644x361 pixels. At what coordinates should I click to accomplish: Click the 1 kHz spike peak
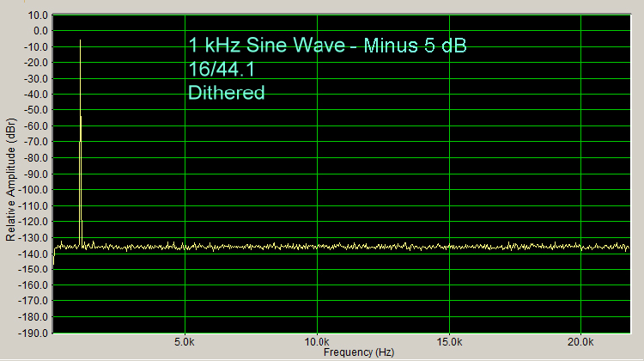tap(80, 40)
